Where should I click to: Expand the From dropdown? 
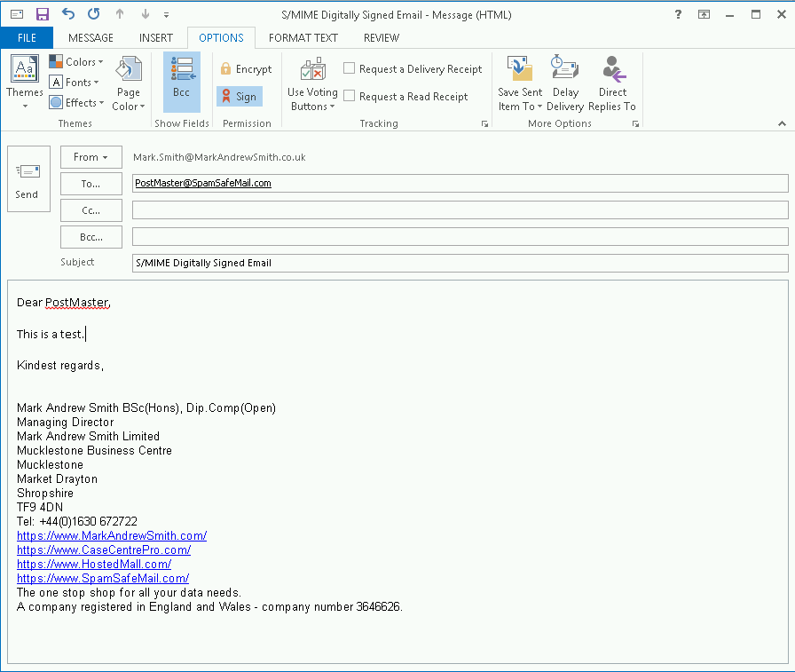tap(91, 157)
